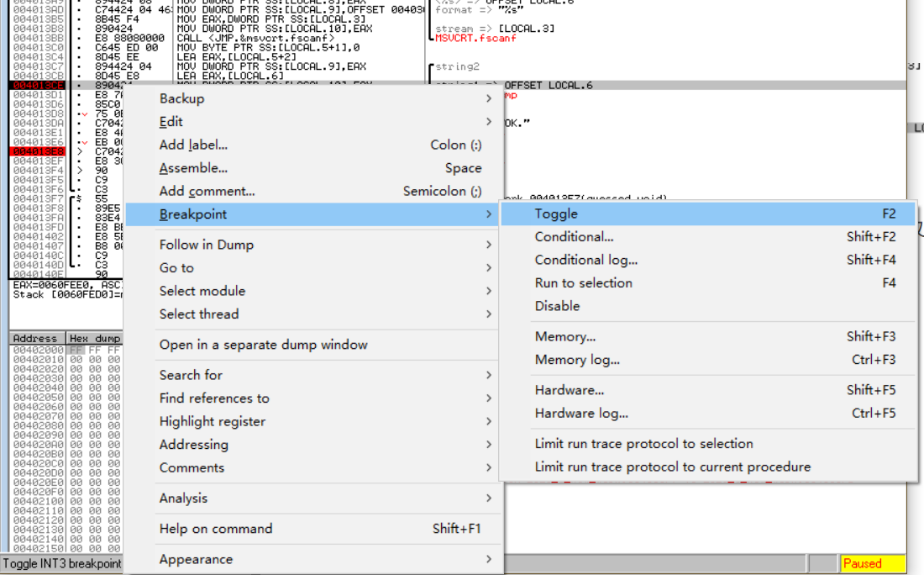The image size is (924, 575).
Task: Select Run to selection
Action: click(708, 283)
